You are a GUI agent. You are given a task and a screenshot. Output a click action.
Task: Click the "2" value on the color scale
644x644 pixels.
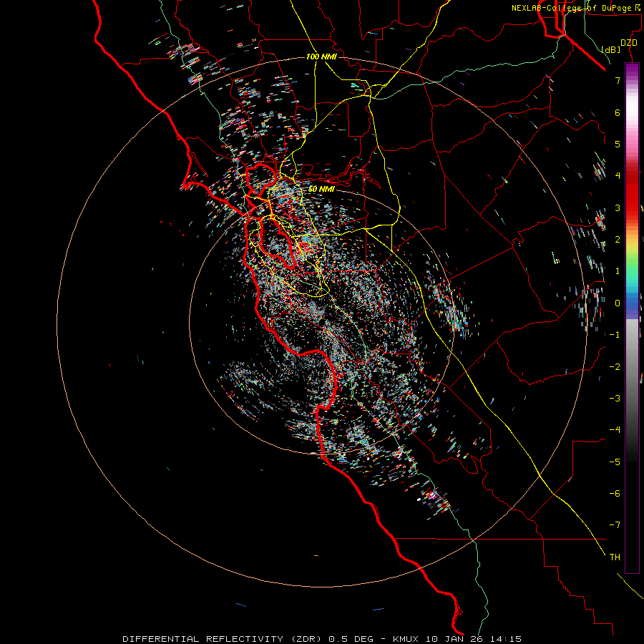(x=618, y=240)
